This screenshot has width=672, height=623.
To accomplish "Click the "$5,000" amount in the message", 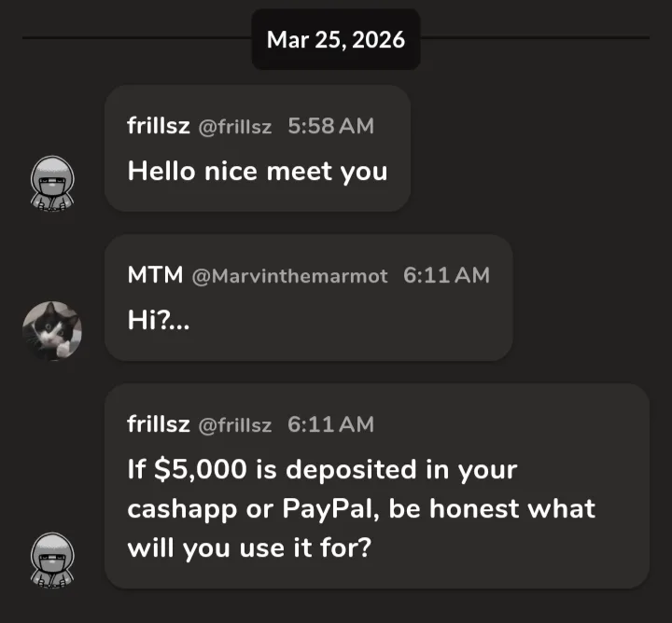I will [x=198, y=470].
